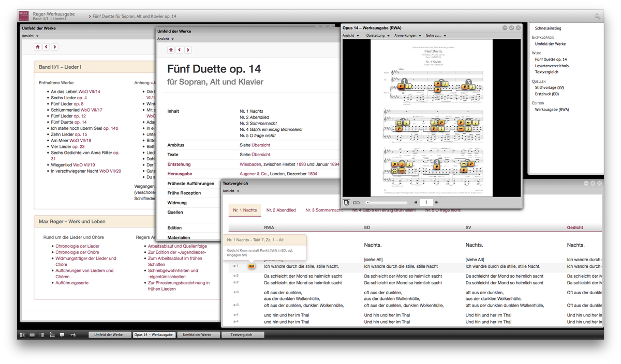Open the Anmerkungen dropdown

[407, 36]
